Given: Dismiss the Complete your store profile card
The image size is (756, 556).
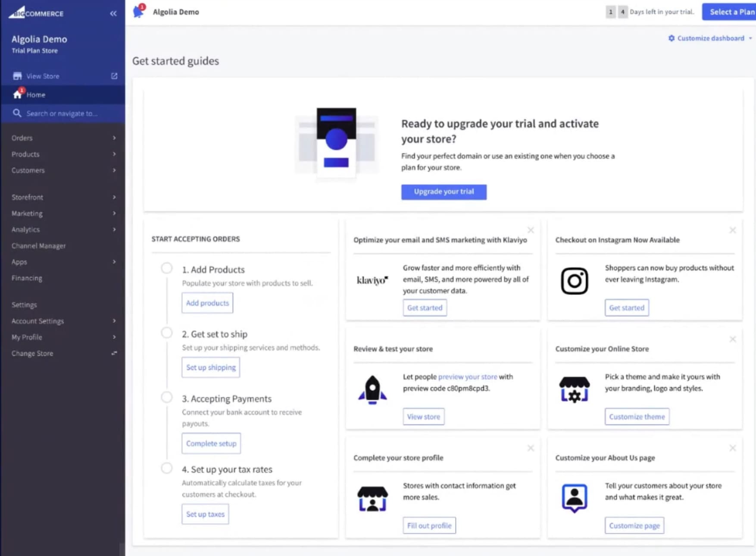Looking at the screenshot, I should (531, 448).
